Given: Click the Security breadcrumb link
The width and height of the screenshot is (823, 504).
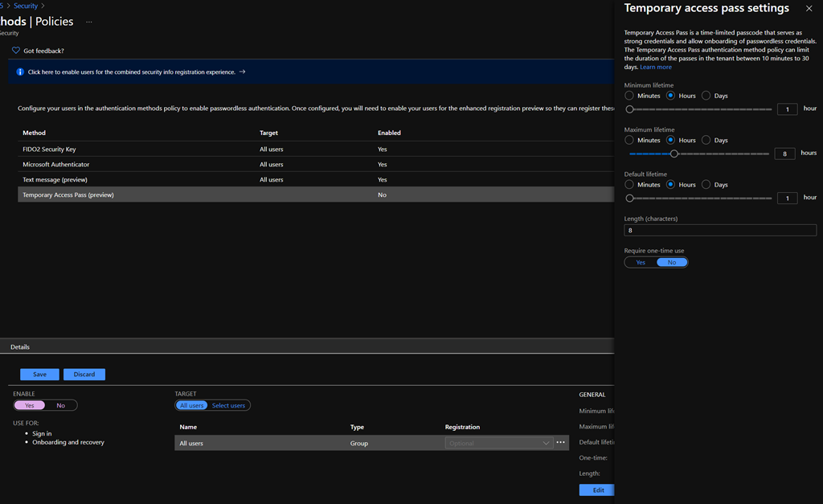Looking at the screenshot, I should (26, 6).
